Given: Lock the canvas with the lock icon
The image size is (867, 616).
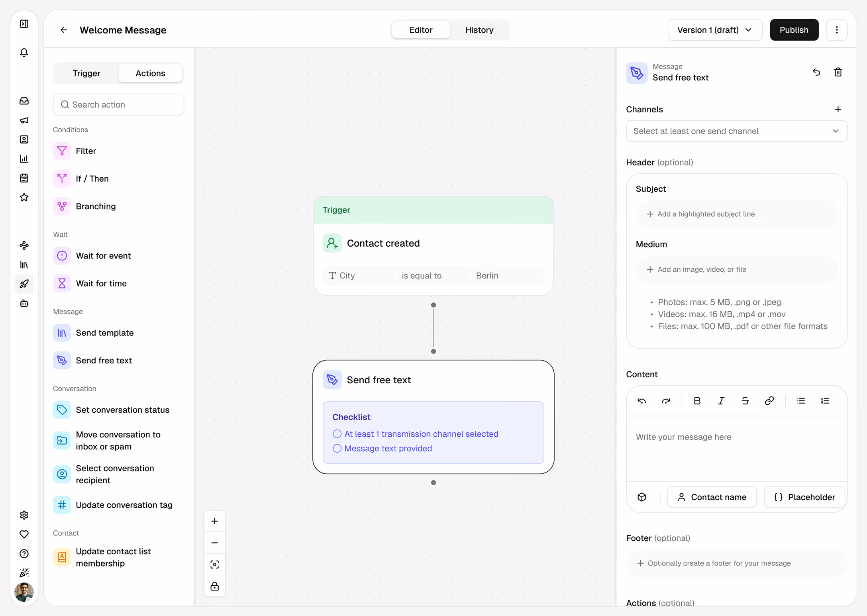Looking at the screenshot, I should click(215, 586).
